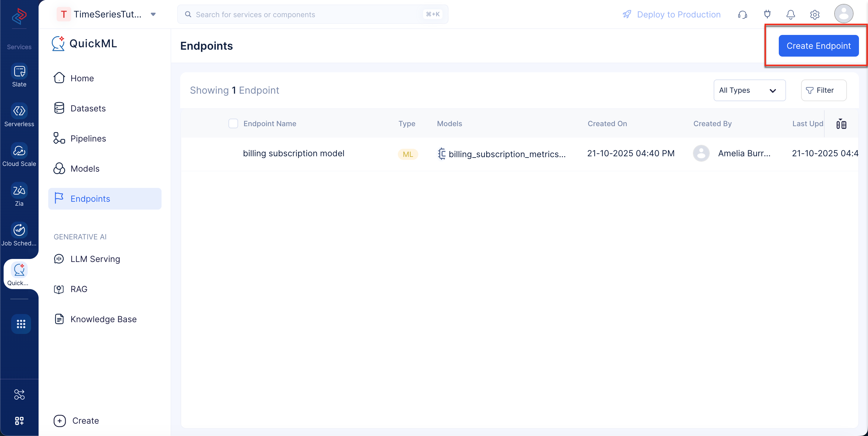Open the Job Scheduling service icon

coord(19,230)
